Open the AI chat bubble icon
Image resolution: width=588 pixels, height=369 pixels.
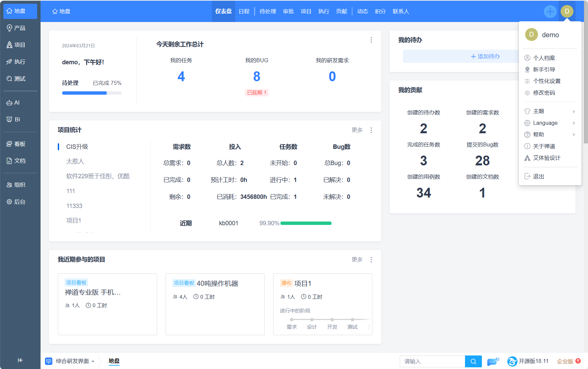tap(493, 362)
